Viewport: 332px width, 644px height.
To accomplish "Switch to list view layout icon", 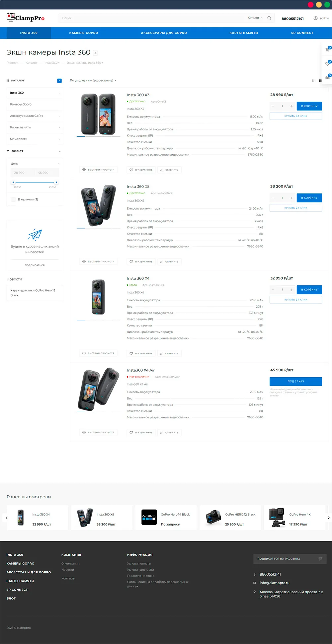I will click(320, 81).
